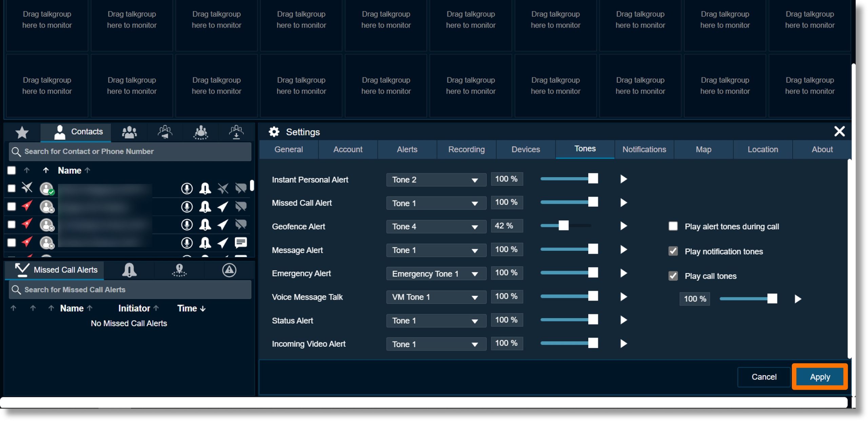
Task: Open Instant Personal Alert tone dropdown
Action: tap(436, 180)
